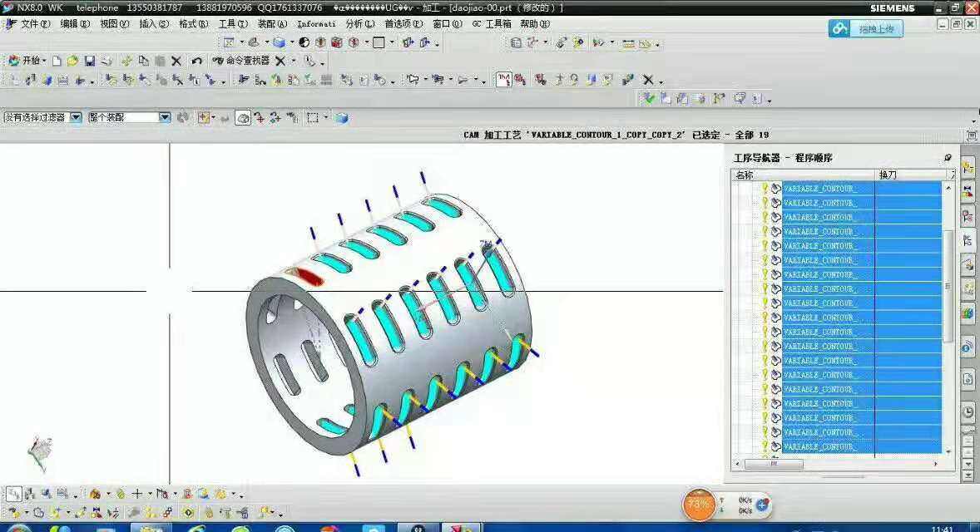
Task: Click the New file icon
Action: click(57, 61)
